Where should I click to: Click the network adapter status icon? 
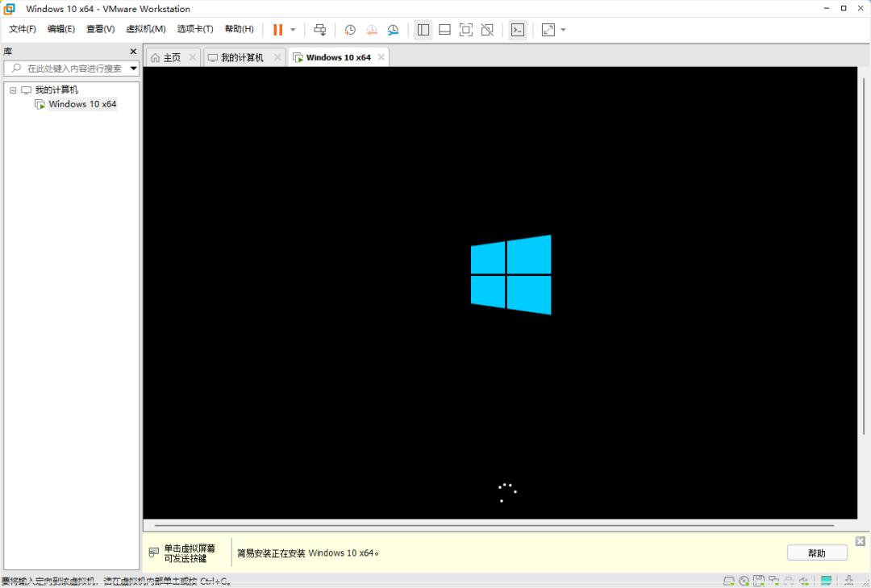773,580
